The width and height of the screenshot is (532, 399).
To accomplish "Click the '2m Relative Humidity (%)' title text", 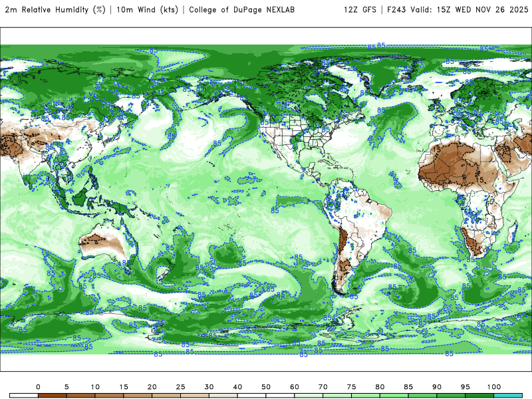I will click(x=55, y=10).
